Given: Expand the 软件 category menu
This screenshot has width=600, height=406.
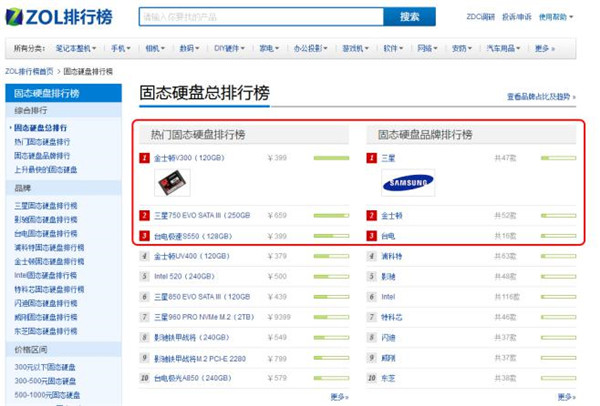Looking at the screenshot, I should 393,48.
